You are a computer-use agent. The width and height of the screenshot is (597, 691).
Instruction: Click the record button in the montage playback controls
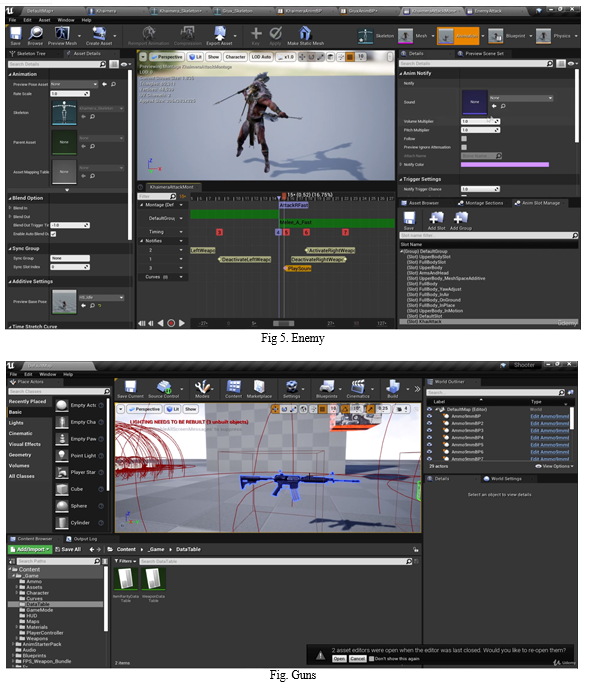pos(171,323)
